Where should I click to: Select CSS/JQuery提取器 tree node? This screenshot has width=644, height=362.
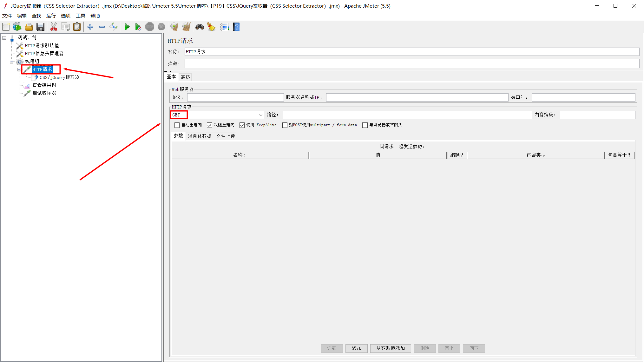60,77
